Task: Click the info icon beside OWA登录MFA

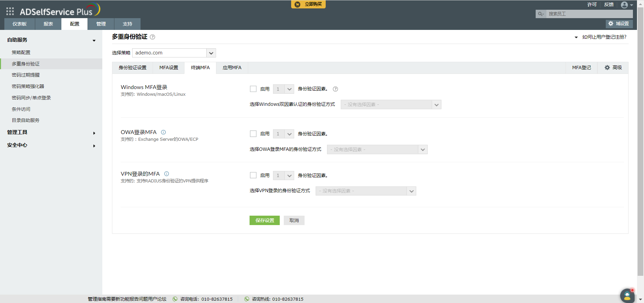Action: tap(163, 132)
